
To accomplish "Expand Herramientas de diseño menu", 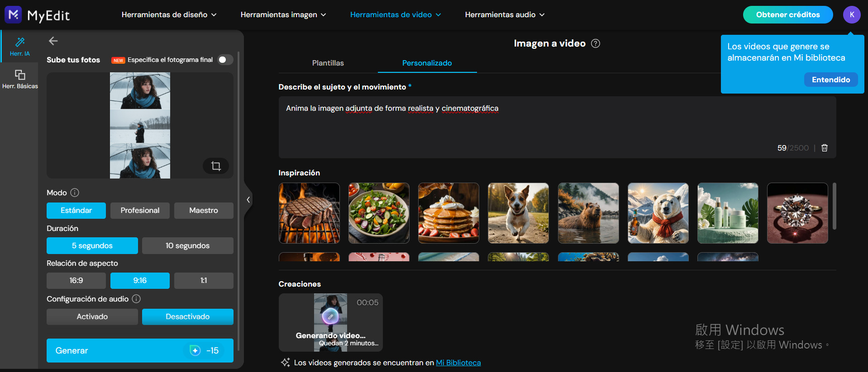I will coord(169,15).
